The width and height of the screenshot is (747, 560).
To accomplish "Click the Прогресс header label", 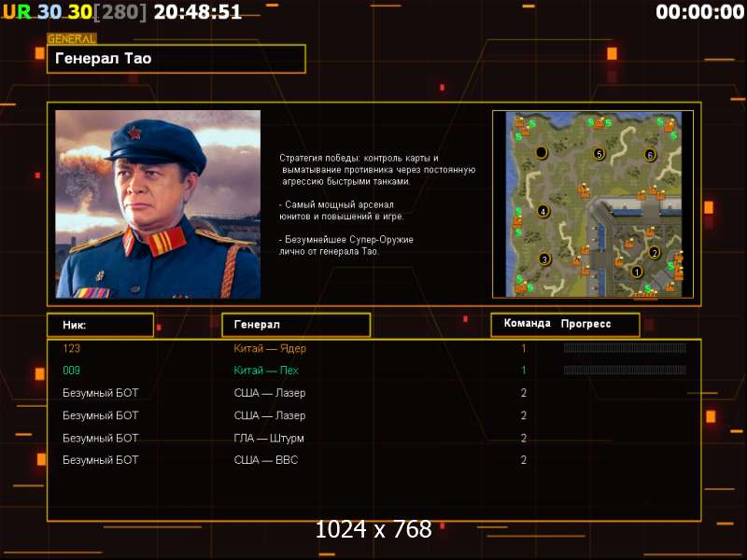I will click(x=585, y=324).
